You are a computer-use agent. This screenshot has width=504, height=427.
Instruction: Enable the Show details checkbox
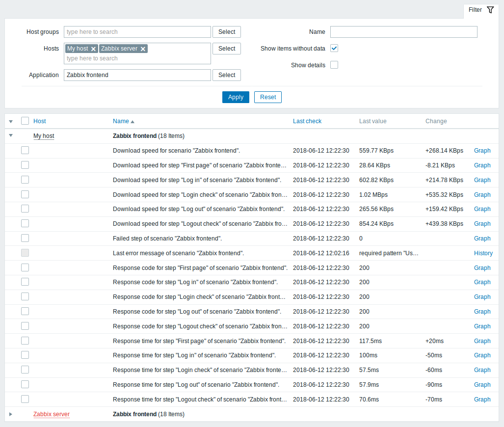[334, 65]
